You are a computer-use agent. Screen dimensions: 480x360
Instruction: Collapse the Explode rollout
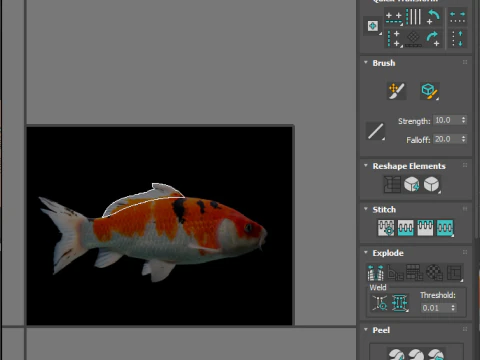pos(366,253)
